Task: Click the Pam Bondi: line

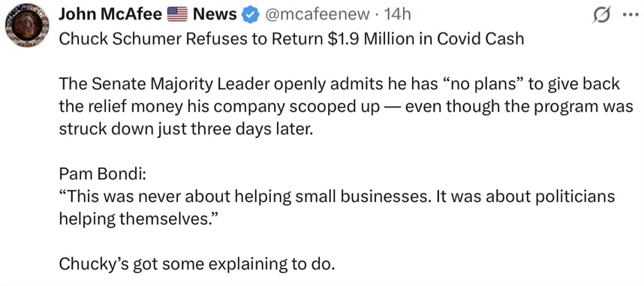Action: click(x=102, y=174)
